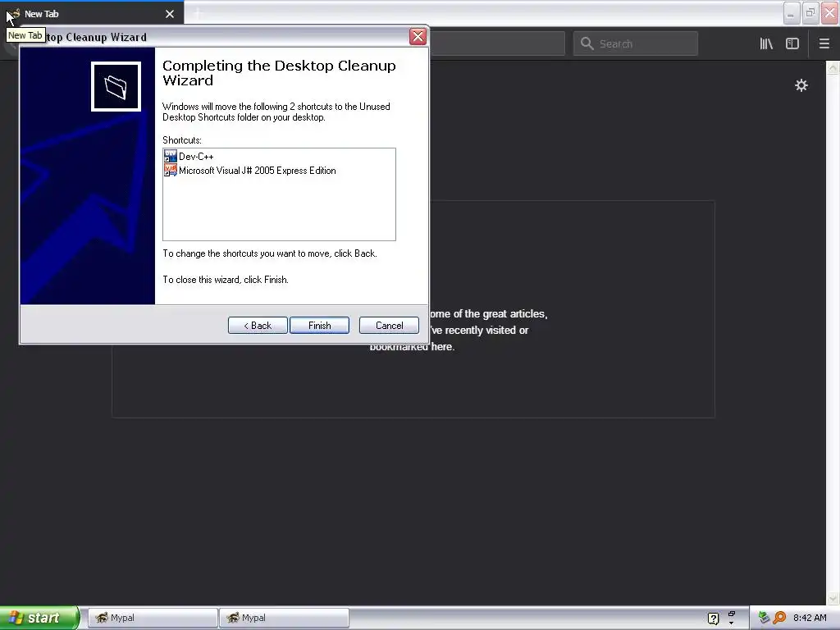Open the hamburger menu in Mypal

[824, 43]
